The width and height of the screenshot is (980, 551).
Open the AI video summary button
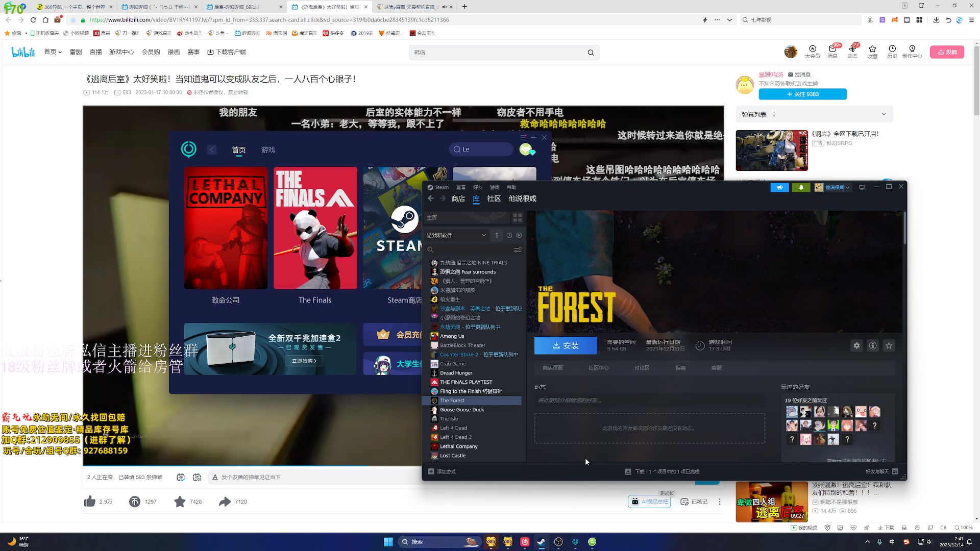(650, 502)
